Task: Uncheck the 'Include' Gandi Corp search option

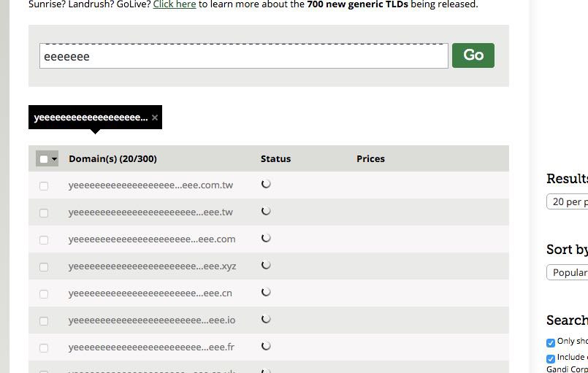Action: click(x=551, y=358)
